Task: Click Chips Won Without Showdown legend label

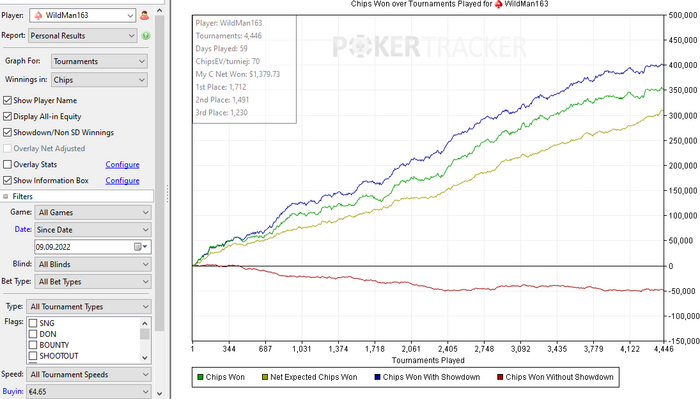Action: (559, 377)
